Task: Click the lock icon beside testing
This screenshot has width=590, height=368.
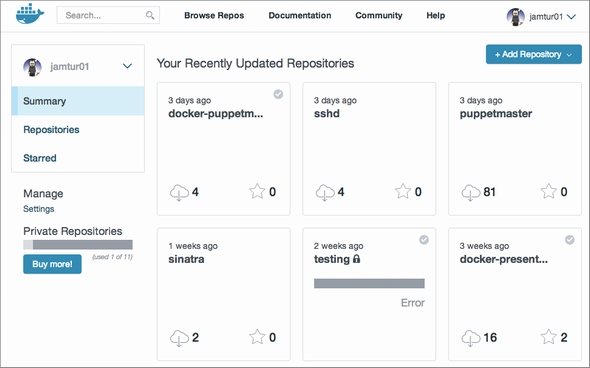Action: [356, 259]
